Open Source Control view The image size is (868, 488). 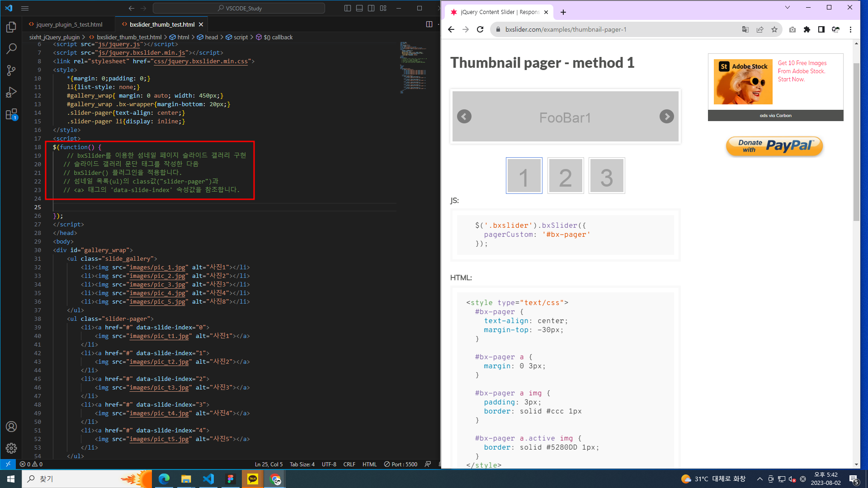(11, 70)
